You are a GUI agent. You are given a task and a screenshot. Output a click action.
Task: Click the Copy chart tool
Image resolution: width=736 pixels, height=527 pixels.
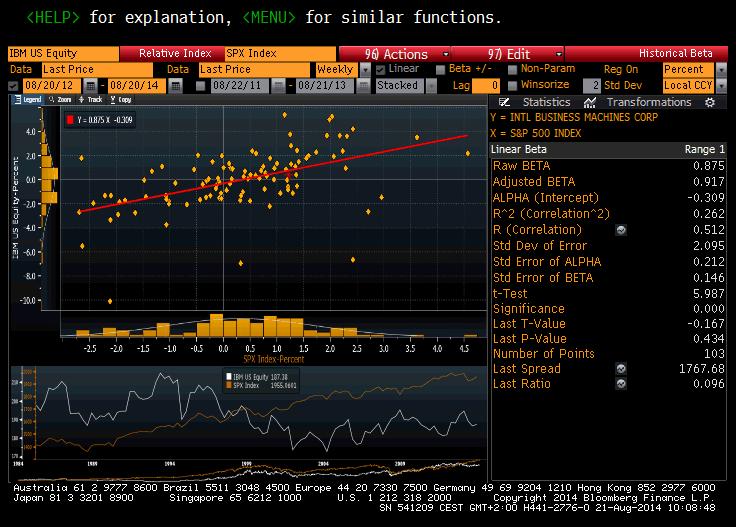[x=121, y=99]
